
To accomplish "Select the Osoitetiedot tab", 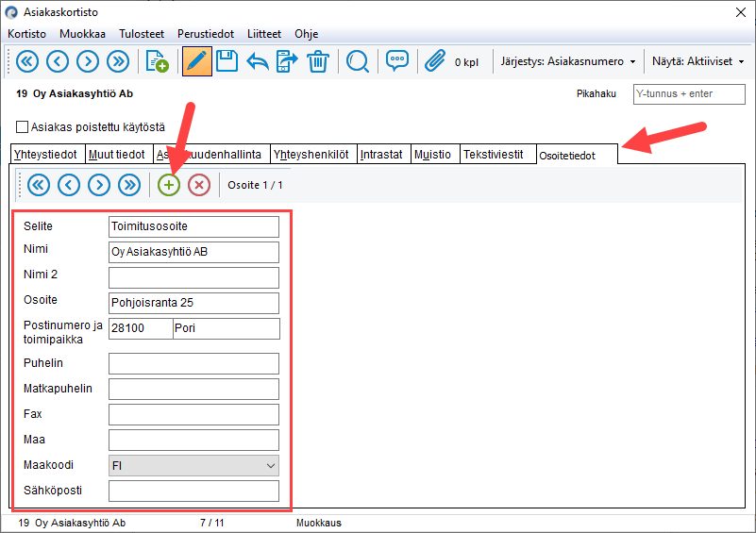I will pyautogui.click(x=577, y=155).
